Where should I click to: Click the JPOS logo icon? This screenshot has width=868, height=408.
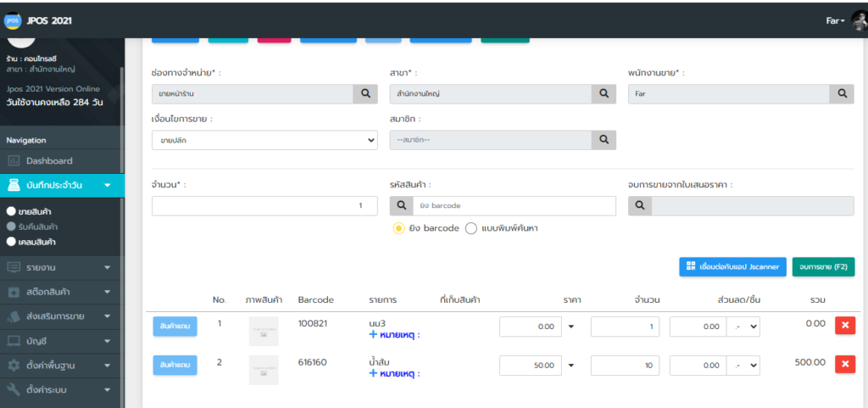point(13,21)
